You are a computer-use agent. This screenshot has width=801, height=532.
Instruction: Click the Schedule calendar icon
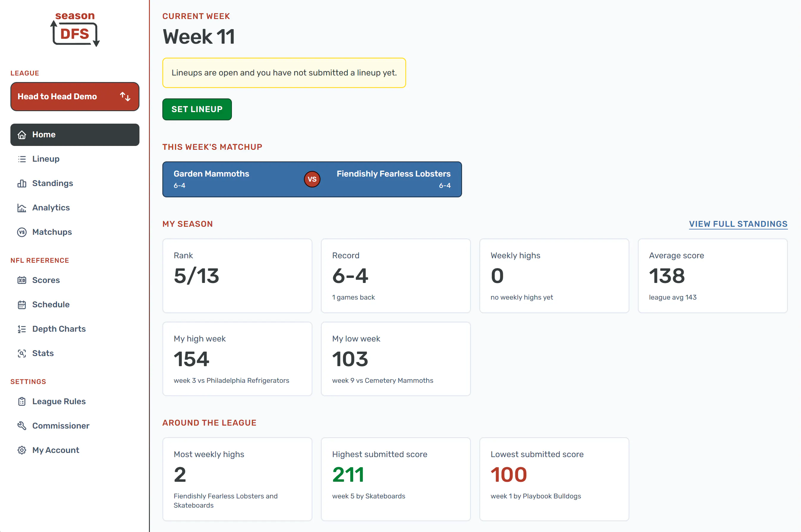pos(22,305)
